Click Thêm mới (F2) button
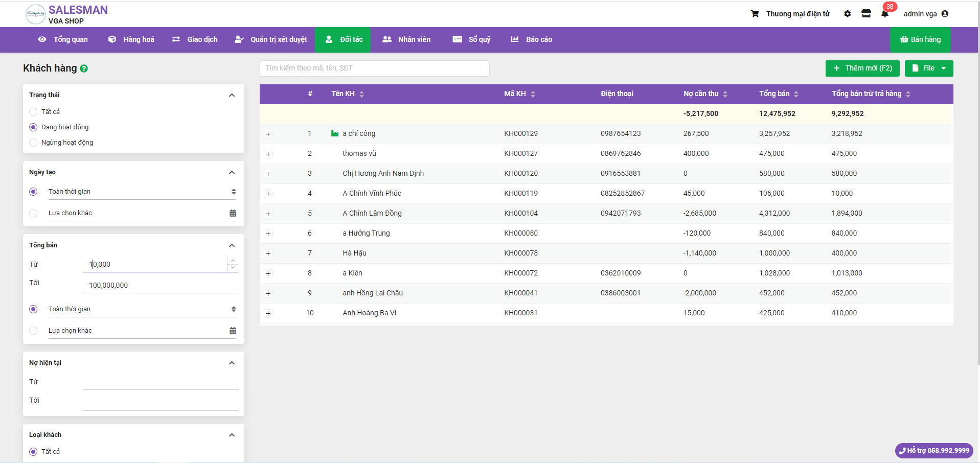980x463 pixels. point(862,68)
